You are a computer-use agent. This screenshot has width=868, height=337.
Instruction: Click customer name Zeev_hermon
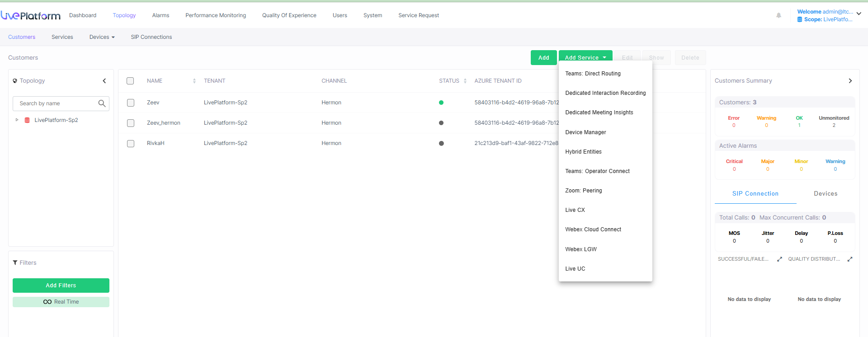[x=164, y=123]
